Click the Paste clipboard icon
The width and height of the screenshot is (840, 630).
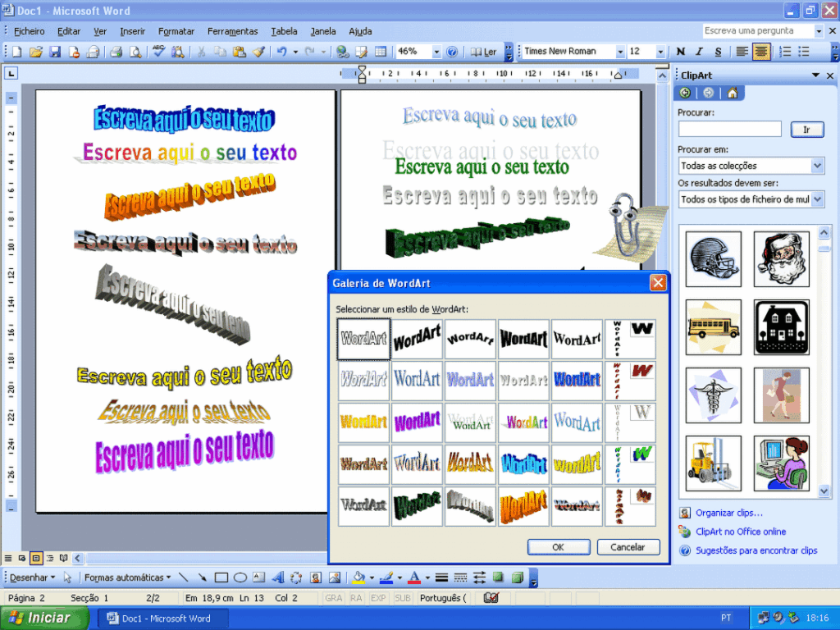pyautogui.click(x=240, y=52)
